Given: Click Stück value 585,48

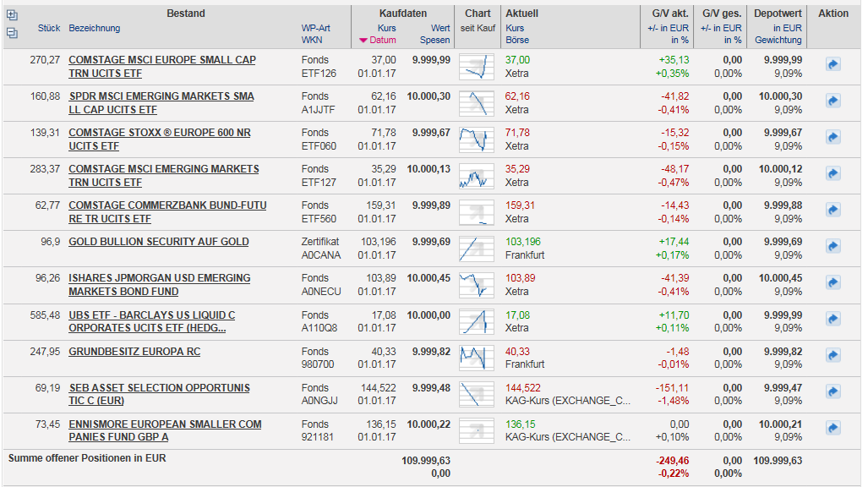Looking at the screenshot, I should click(x=45, y=315).
